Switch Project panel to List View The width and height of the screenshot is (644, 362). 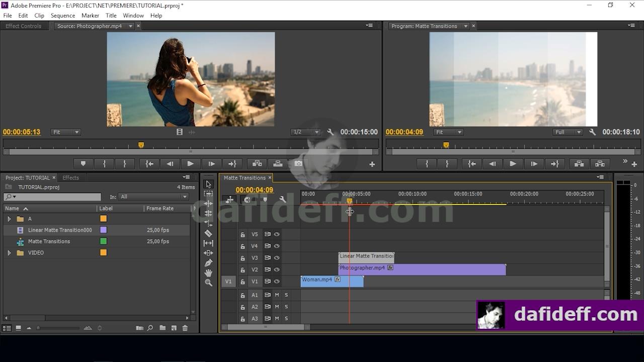tap(7, 328)
